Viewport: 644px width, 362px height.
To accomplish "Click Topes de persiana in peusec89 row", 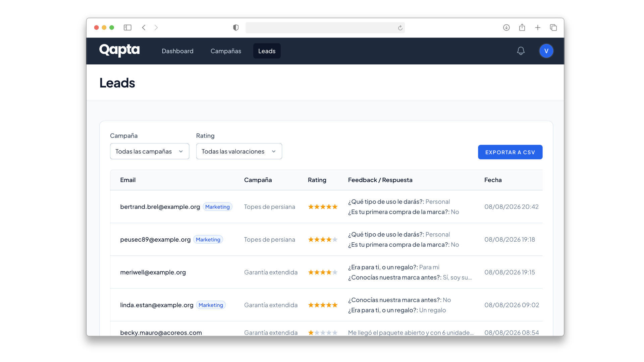I will (270, 240).
